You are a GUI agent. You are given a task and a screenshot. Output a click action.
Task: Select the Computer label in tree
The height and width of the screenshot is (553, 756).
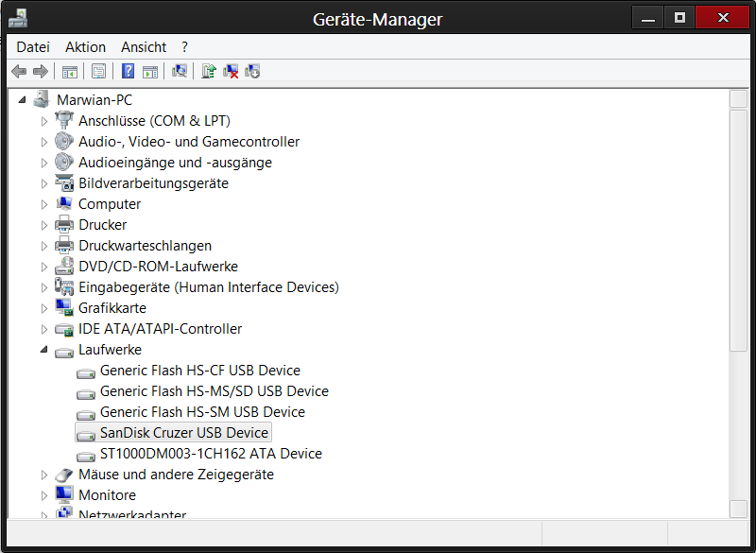[110, 204]
